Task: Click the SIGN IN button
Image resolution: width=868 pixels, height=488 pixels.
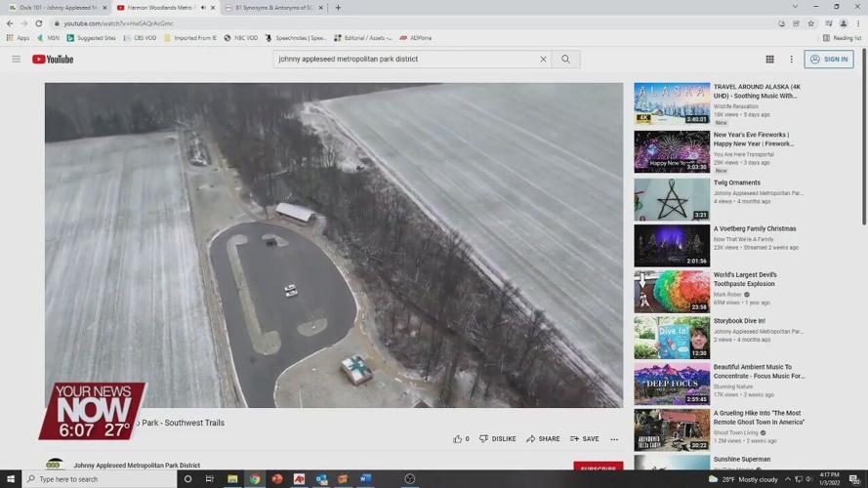Action: tap(829, 60)
